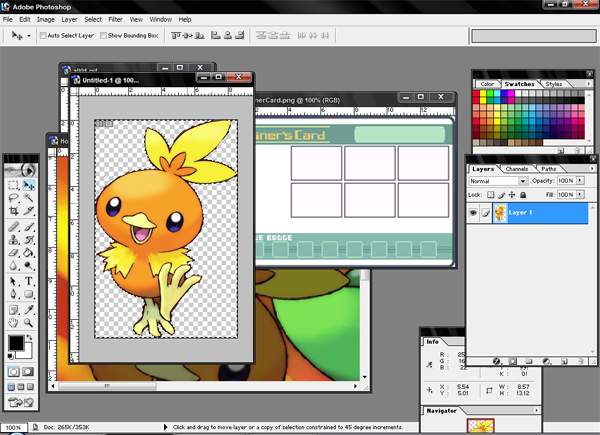The image size is (600, 435).
Task: Switch to Standard Screen mode
Action: (x=11, y=387)
